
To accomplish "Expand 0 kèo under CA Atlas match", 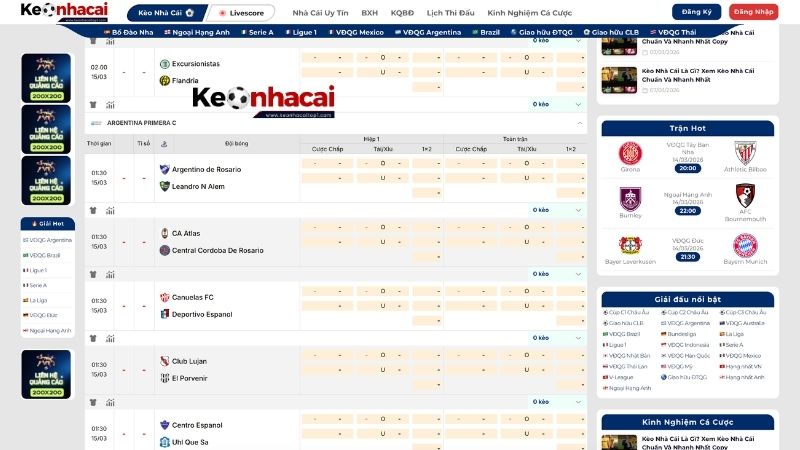I will coord(557,274).
